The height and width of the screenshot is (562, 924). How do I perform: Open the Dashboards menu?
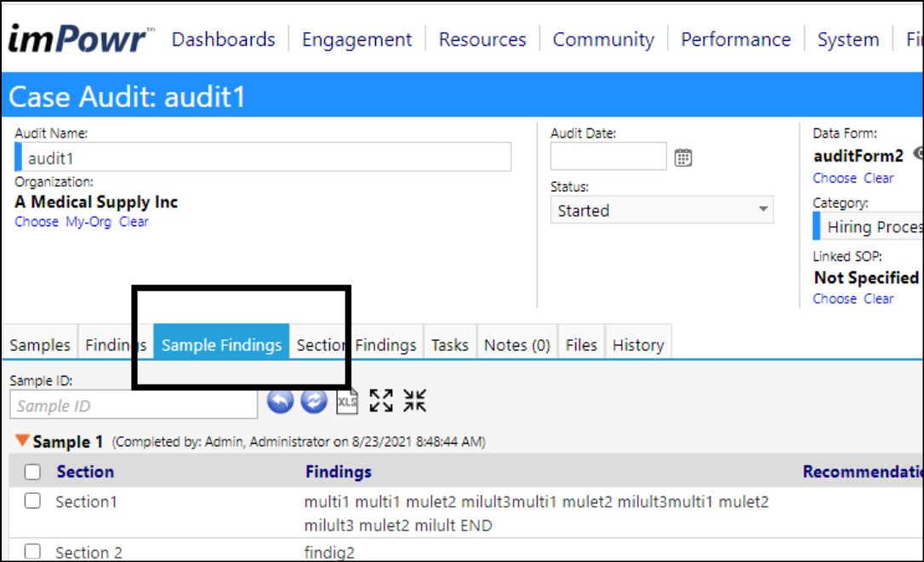[223, 39]
